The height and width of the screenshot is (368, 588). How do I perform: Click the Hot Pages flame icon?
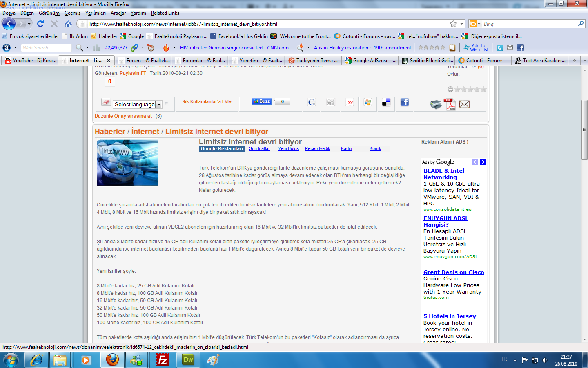pos(166,48)
